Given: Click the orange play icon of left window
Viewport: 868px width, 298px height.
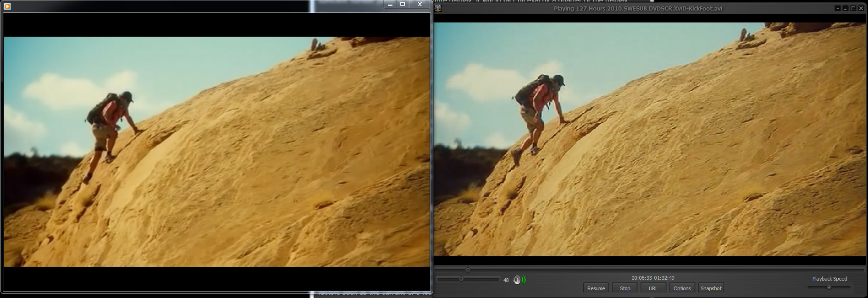Looking at the screenshot, I should pos(7,6).
